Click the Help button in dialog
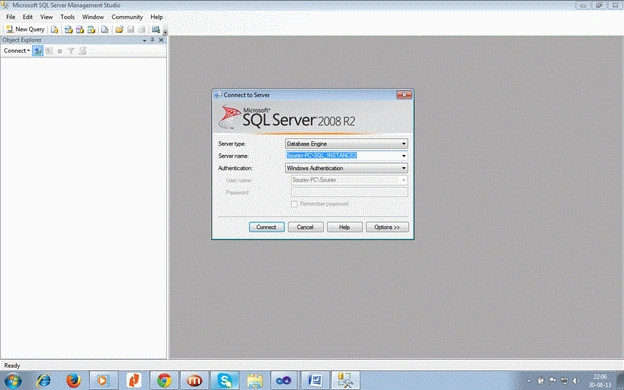This screenshot has height=390, width=624. click(344, 227)
